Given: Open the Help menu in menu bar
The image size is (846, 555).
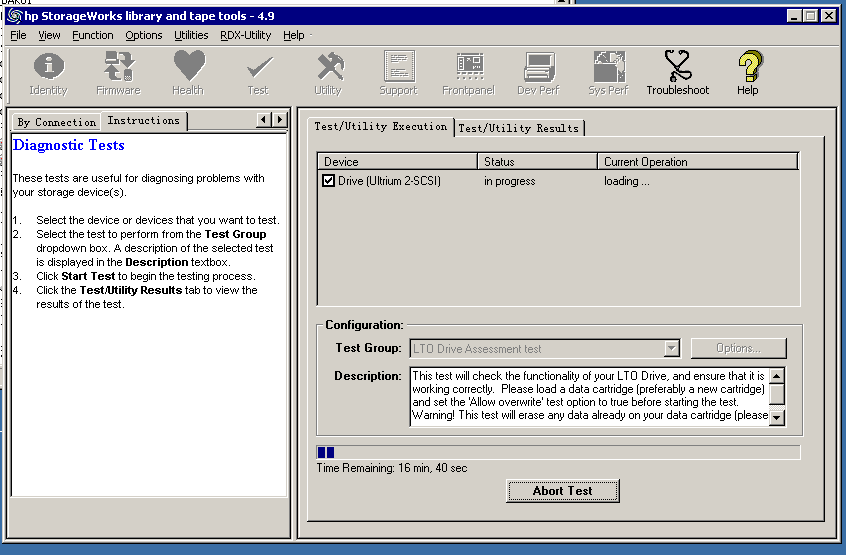Looking at the screenshot, I should point(294,35).
